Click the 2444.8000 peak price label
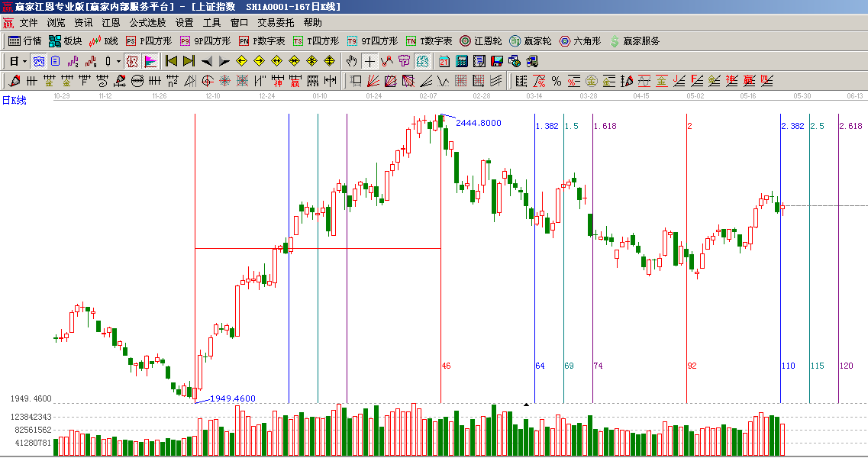Screen dimensions: 868x458 [479, 123]
